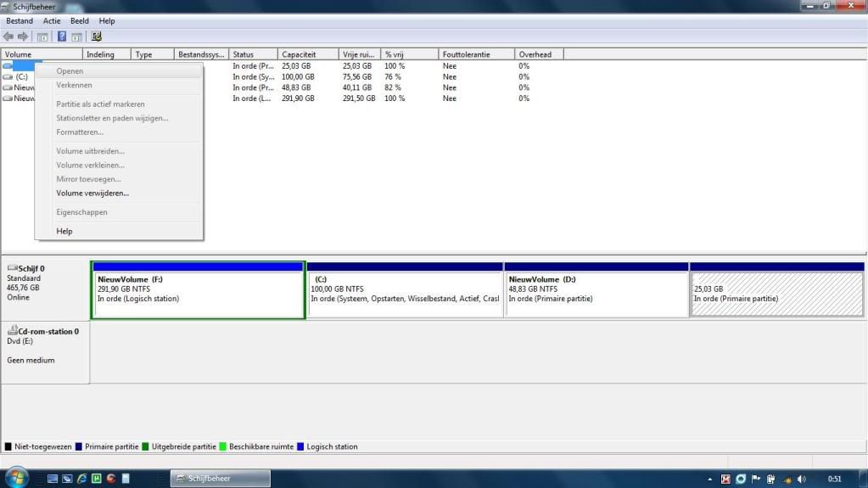Open the Beeld menu

click(x=79, y=20)
